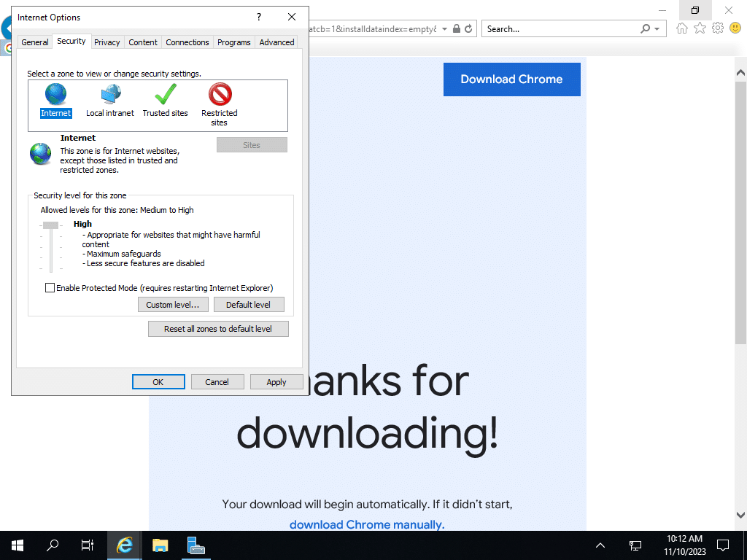The width and height of the screenshot is (747, 560).
Task: Switch to the Privacy tab
Action: [107, 42]
